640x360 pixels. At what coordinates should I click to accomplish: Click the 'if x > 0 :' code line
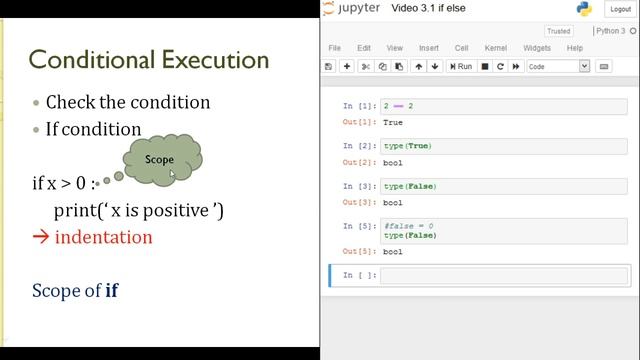coord(65,183)
